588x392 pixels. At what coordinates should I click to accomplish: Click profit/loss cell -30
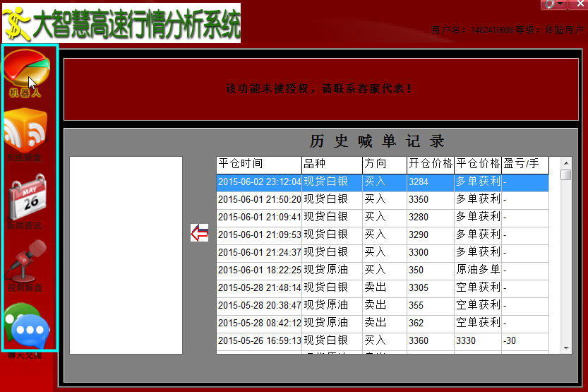pyautogui.click(x=525, y=341)
